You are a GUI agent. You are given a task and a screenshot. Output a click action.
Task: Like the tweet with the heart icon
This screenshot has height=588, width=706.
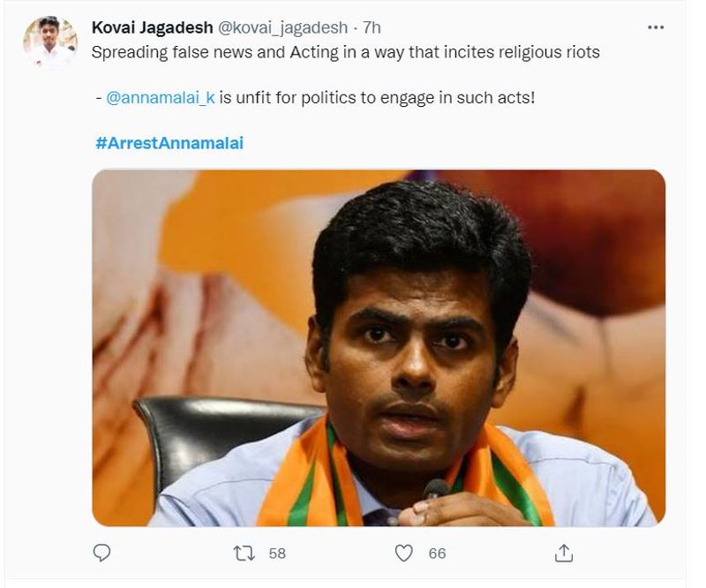[x=403, y=553]
